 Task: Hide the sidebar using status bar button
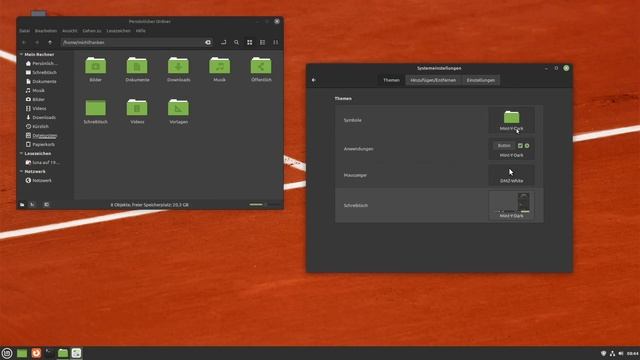pyautogui.click(x=47, y=204)
